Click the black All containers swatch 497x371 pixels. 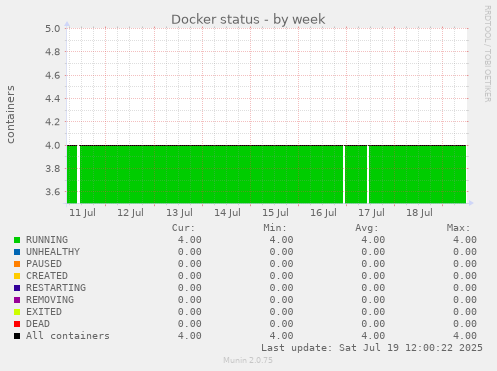[x=17, y=336]
